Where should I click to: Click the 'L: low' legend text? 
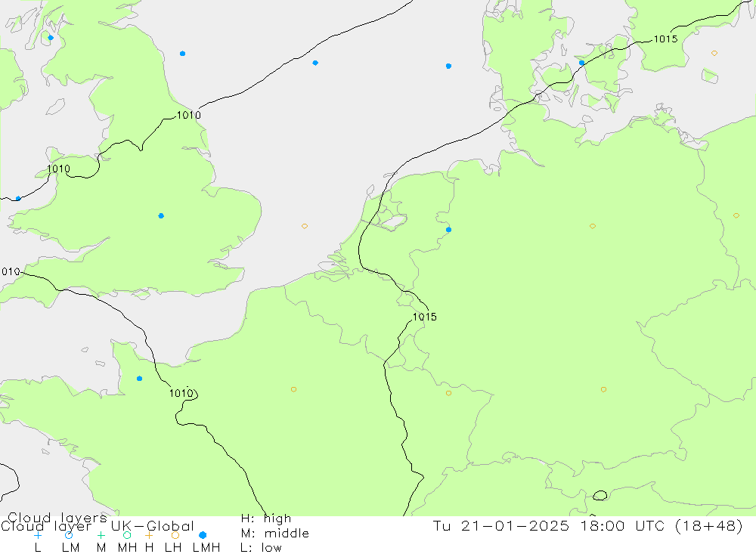261,548
